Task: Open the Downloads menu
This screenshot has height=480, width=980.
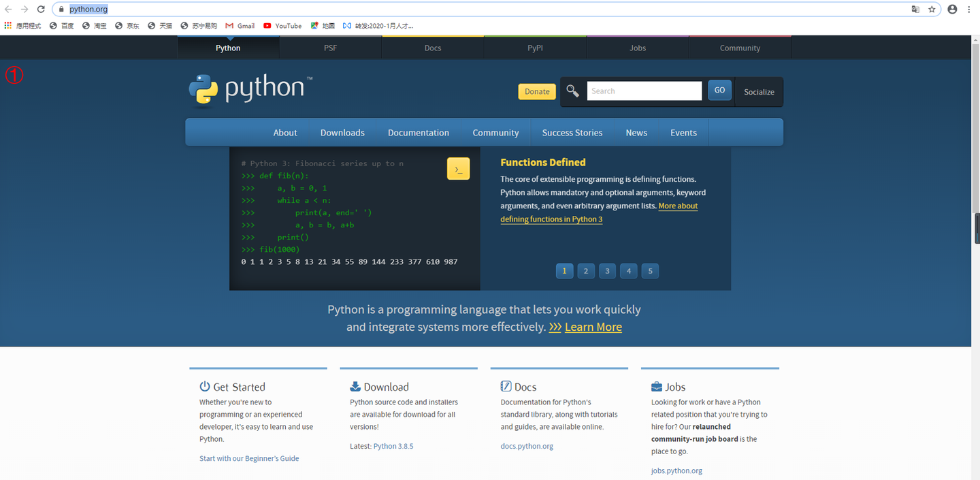Action: (342, 133)
